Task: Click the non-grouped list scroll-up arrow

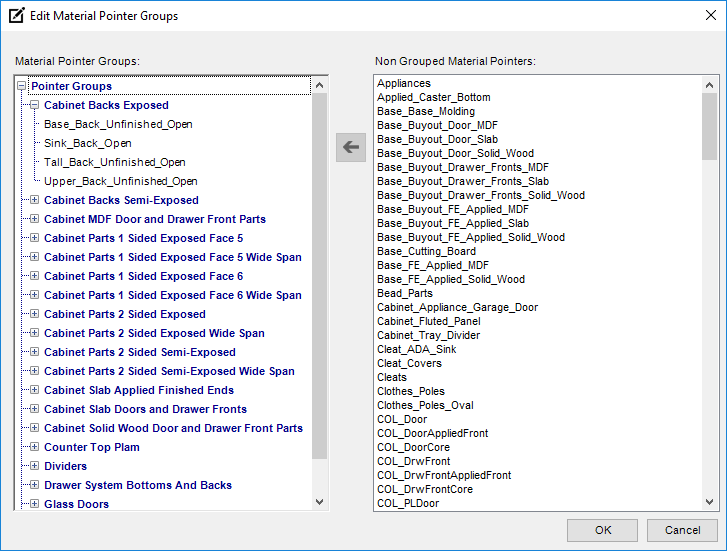Action: click(710, 83)
